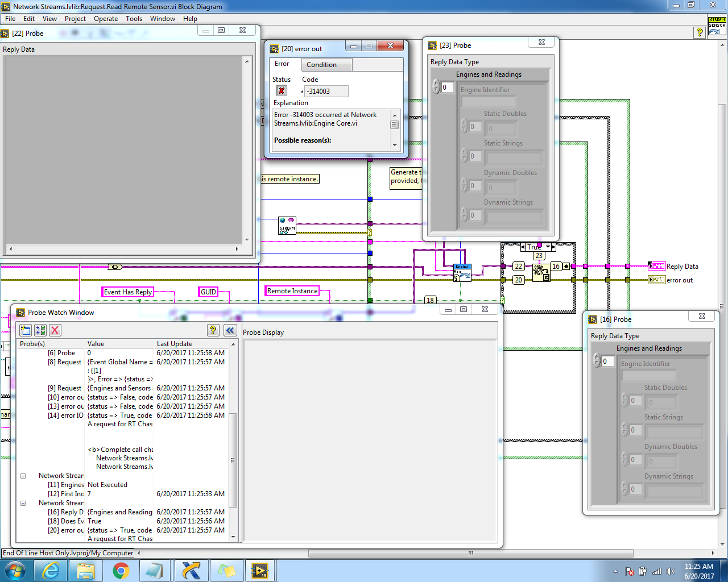Switch to LabVIEW taskbar icon
728x582 pixels.
260,571
